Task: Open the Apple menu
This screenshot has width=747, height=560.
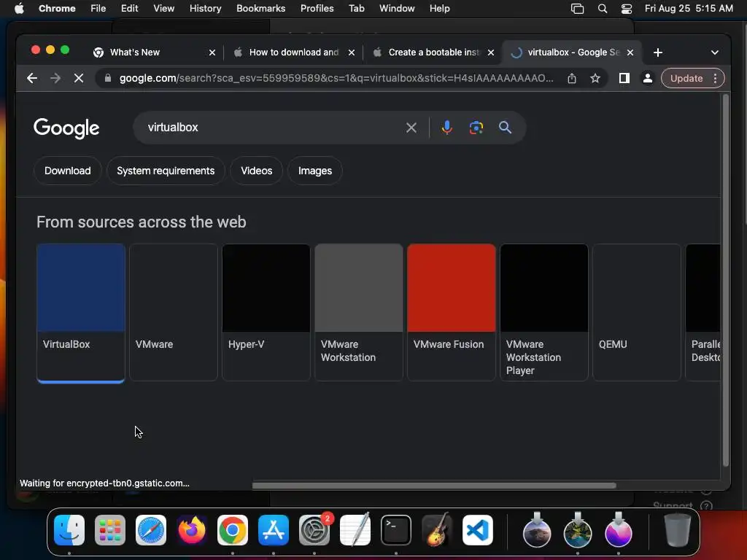Action: click(x=19, y=8)
